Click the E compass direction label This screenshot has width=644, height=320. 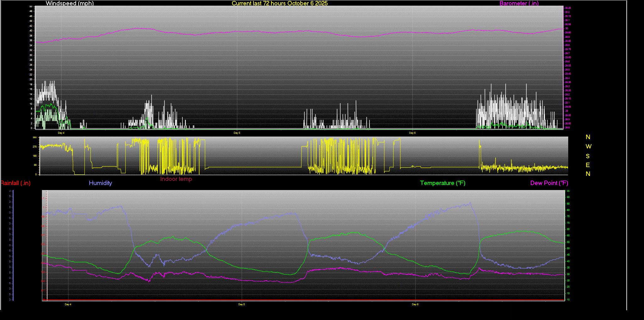coord(588,165)
